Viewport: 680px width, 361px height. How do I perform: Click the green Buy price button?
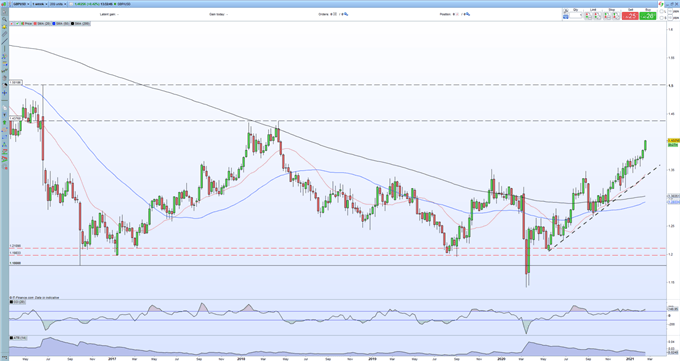[x=647, y=16]
